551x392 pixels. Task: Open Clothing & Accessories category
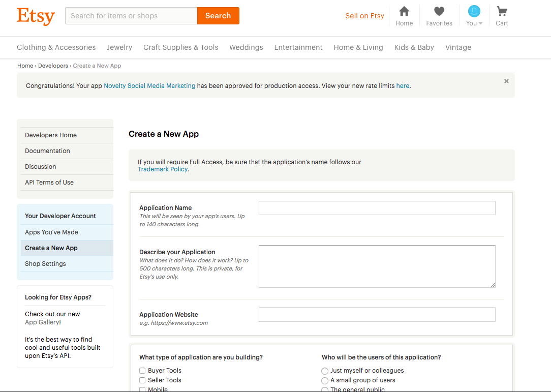tap(56, 47)
